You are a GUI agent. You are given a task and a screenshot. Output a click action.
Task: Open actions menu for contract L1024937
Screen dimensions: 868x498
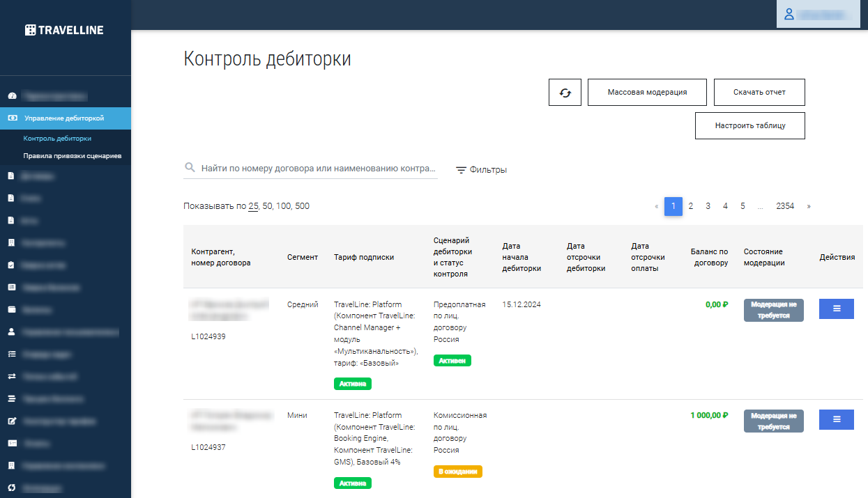pos(837,419)
